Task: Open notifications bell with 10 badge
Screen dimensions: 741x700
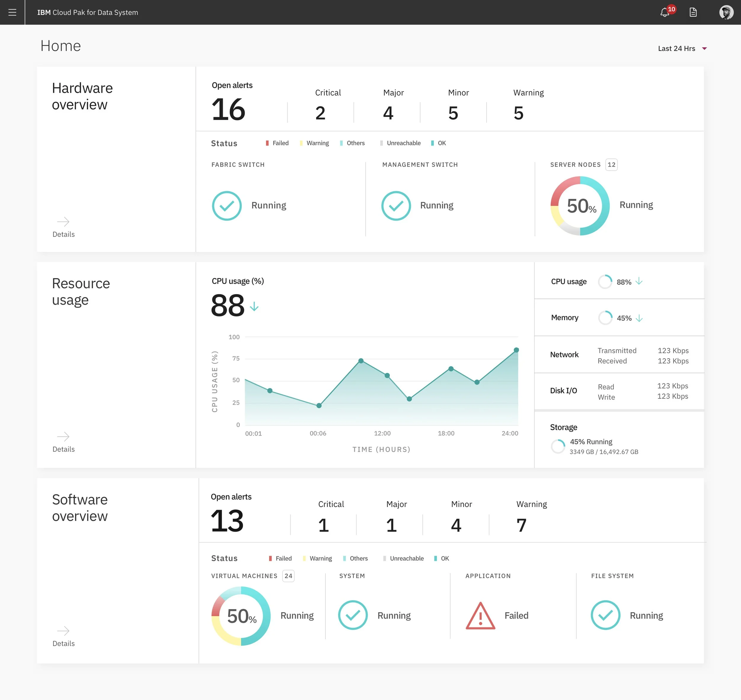Action: (x=665, y=12)
